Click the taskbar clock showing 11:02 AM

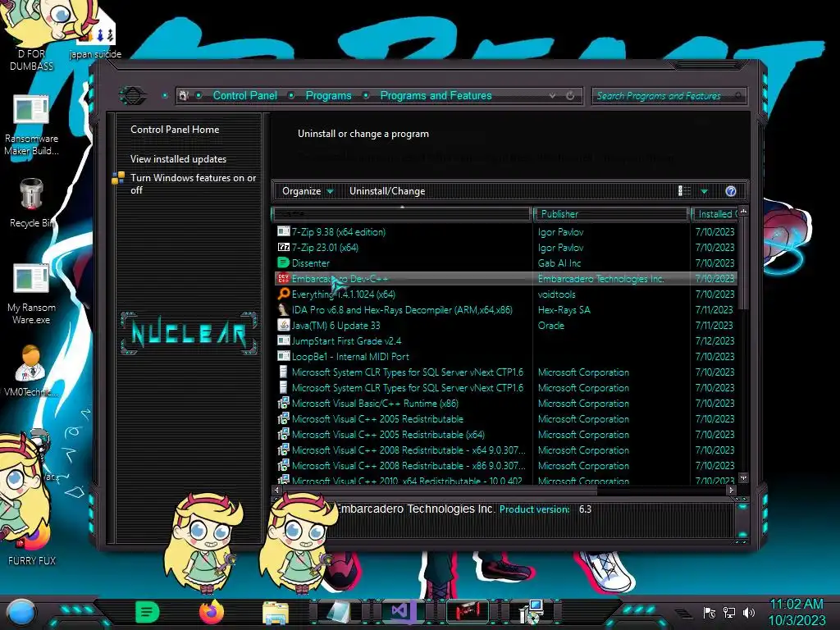pyautogui.click(x=797, y=612)
